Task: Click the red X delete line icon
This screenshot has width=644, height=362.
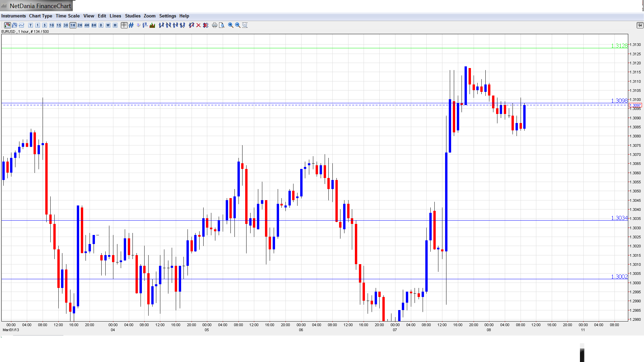Action: point(199,25)
